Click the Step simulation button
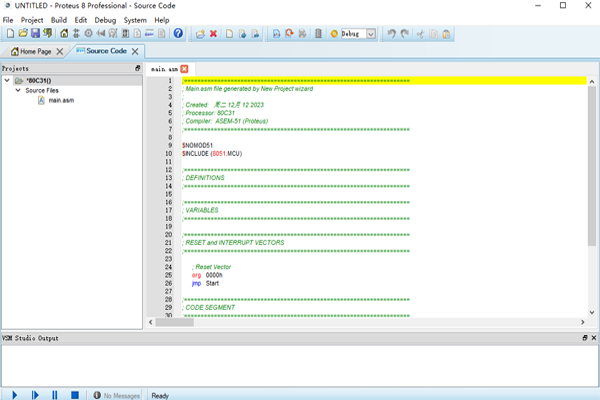Viewport: 600px width, 400px height. click(x=35, y=395)
